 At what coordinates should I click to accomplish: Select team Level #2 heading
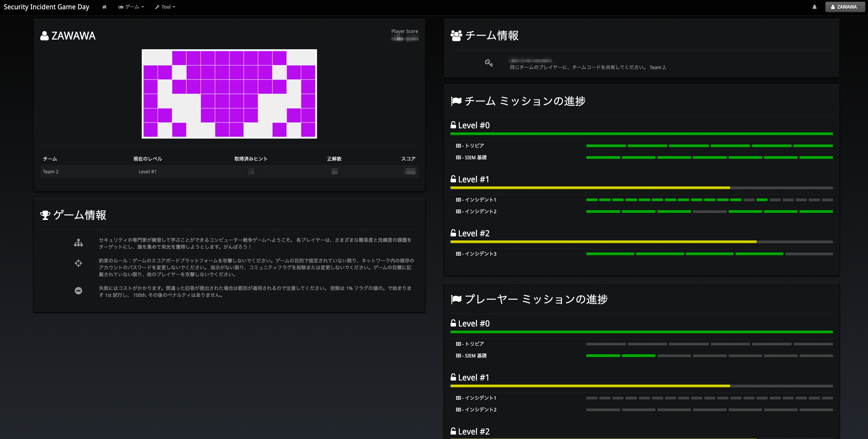click(474, 233)
